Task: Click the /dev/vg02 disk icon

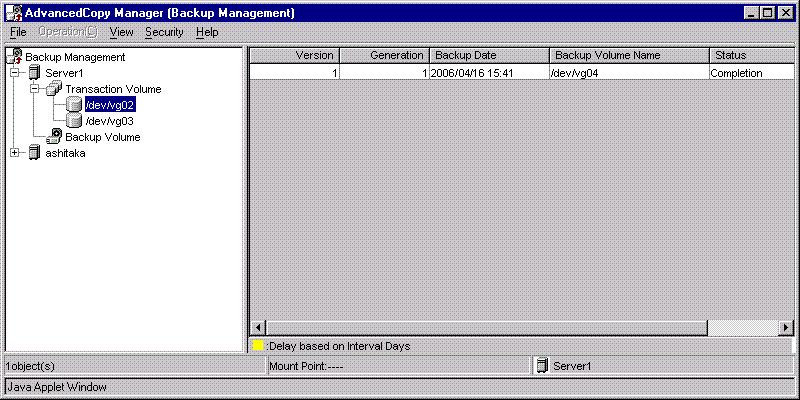Action: coord(74,105)
